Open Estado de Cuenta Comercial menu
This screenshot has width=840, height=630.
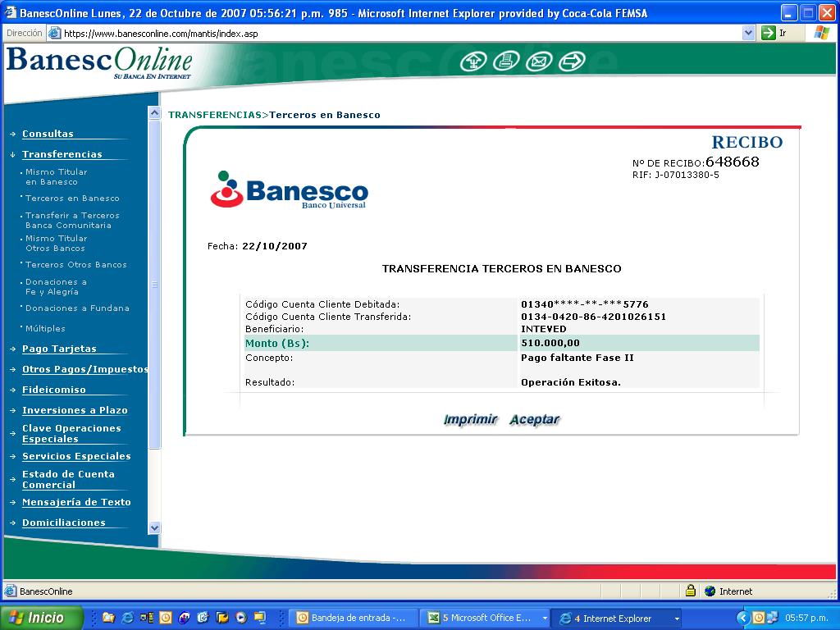[68, 479]
